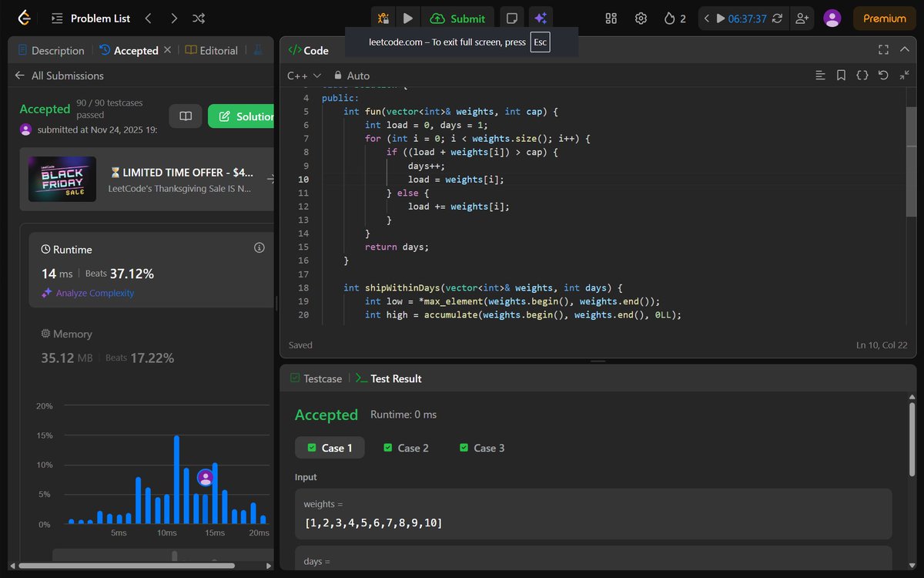Image resolution: width=924 pixels, height=578 pixels.
Task: Run the code with the play icon
Action: point(408,18)
